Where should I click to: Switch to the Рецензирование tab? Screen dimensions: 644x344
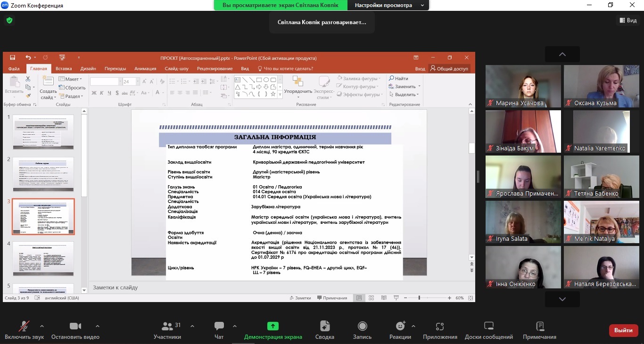215,69
